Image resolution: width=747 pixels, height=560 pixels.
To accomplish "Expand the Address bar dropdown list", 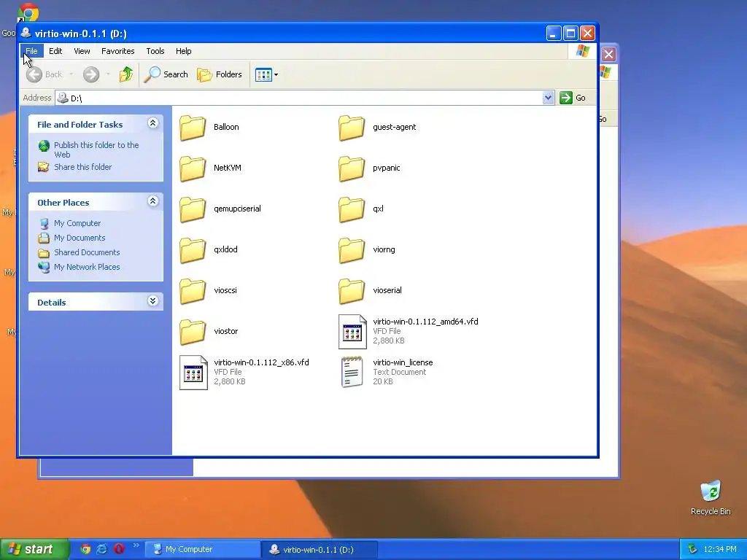I will [x=548, y=98].
